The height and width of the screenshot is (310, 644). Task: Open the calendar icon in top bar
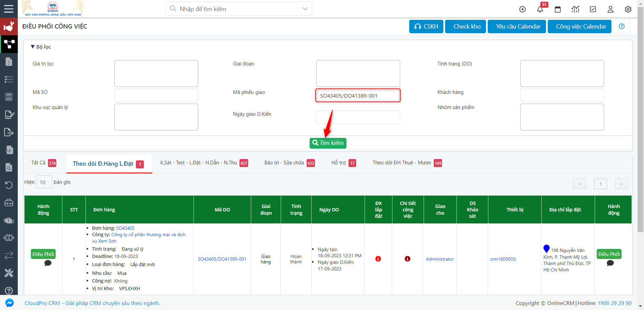point(558,9)
